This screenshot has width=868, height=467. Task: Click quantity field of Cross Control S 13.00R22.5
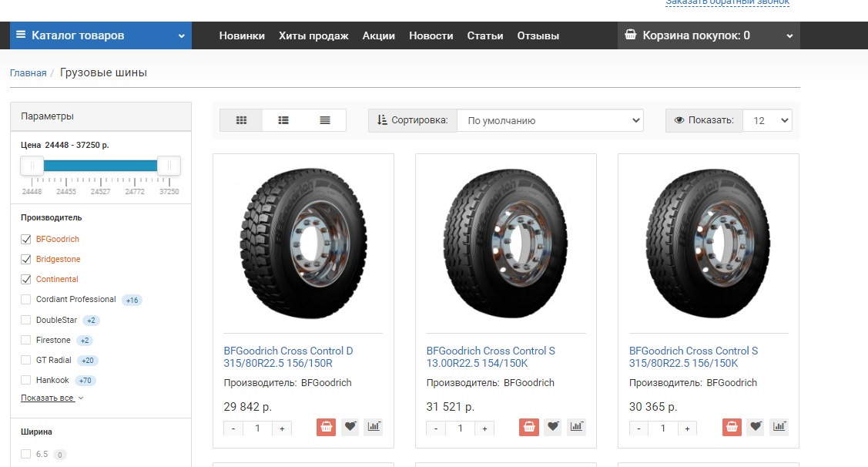(460, 428)
